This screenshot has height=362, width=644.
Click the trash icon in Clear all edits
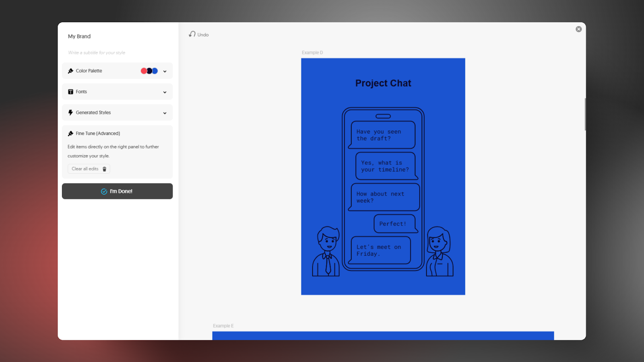click(105, 169)
